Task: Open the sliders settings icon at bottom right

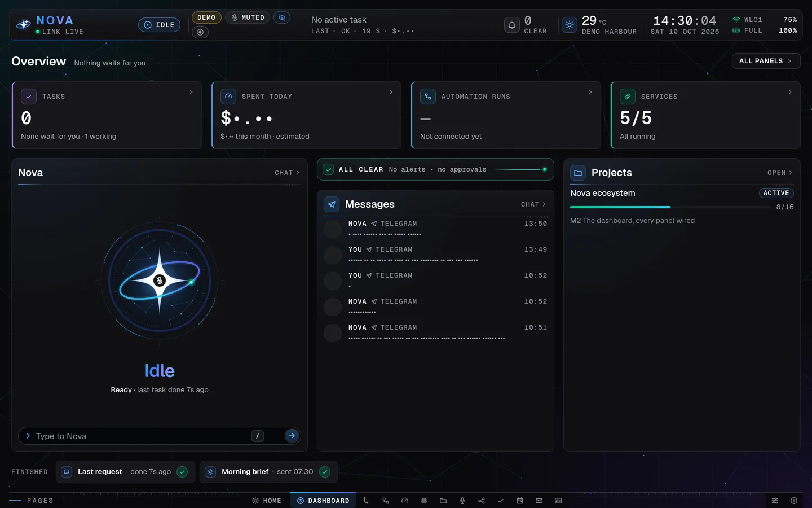Action: (x=775, y=501)
